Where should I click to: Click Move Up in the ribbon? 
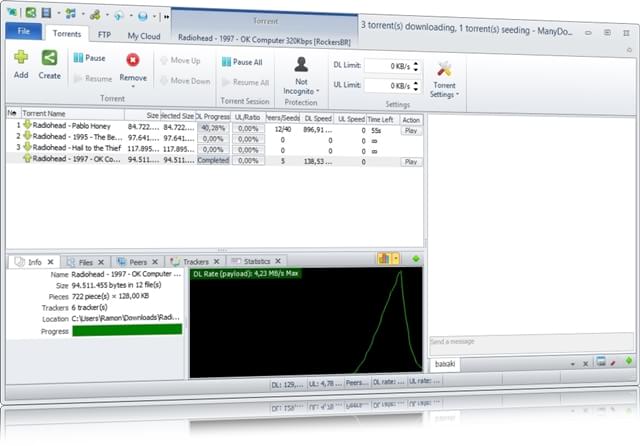(x=180, y=60)
